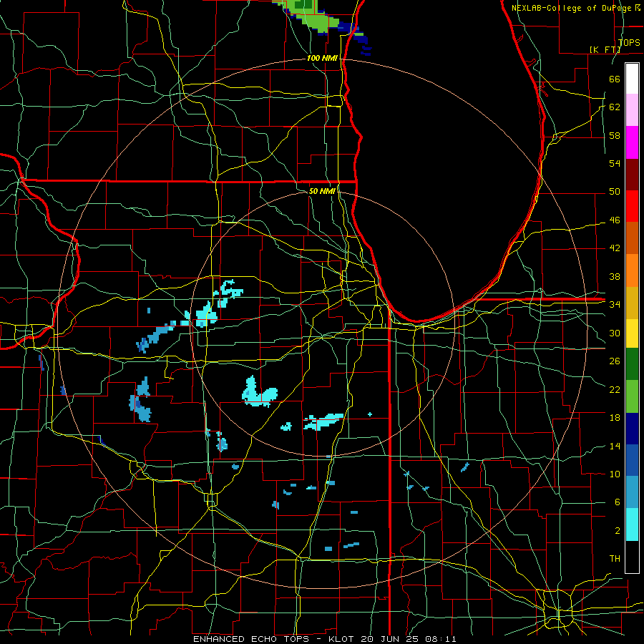Click legend value 46

point(615,220)
